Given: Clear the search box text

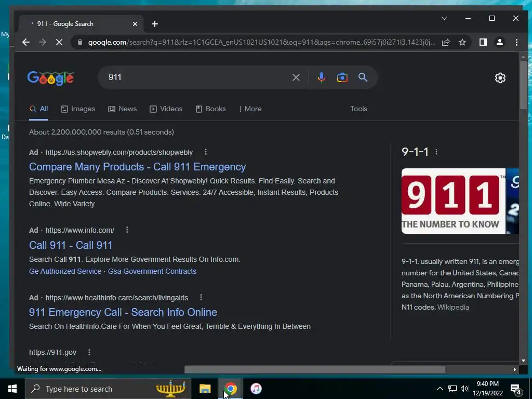Looking at the screenshot, I should pyautogui.click(x=296, y=77).
